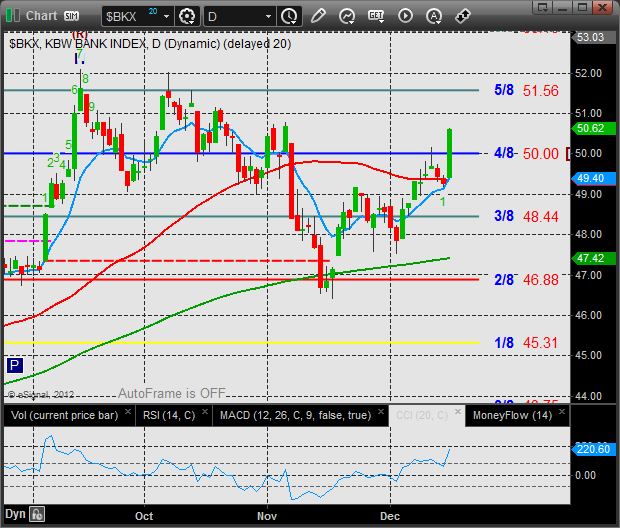Select the 2/8 46.88 level label

coord(526,280)
